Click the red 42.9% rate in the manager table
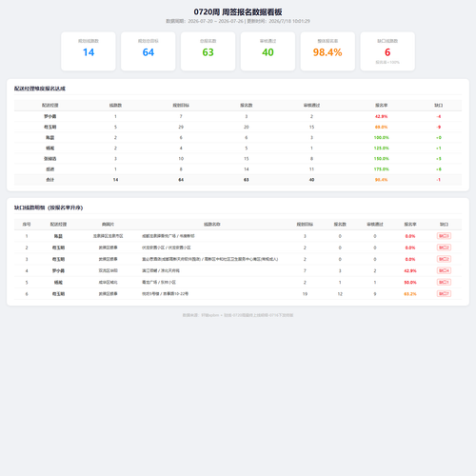Screen dimensions: 476x476 pyautogui.click(x=382, y=116)
